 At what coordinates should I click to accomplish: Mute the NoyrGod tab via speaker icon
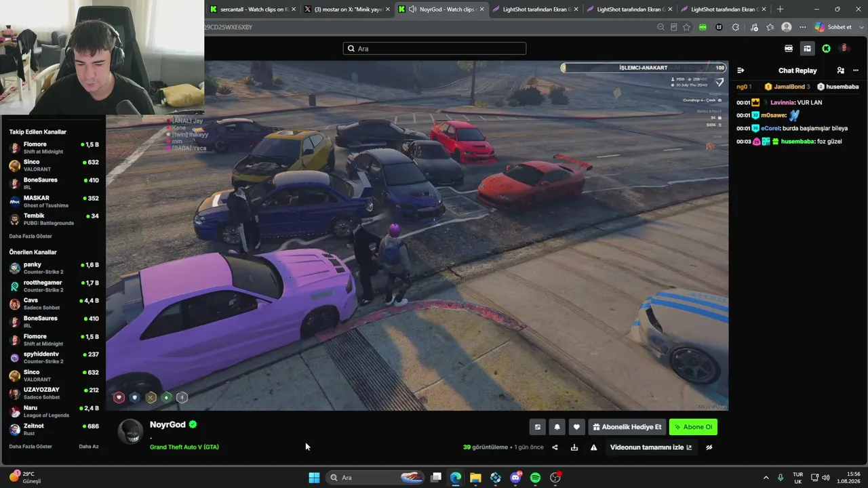coord(412,9)
